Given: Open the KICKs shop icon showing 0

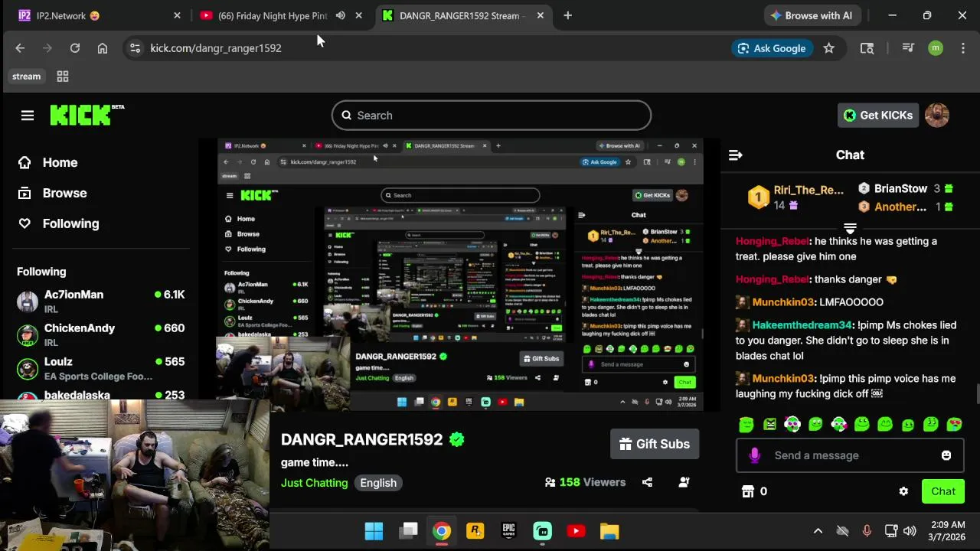Looking at the screenshot, I should (755, 491).
